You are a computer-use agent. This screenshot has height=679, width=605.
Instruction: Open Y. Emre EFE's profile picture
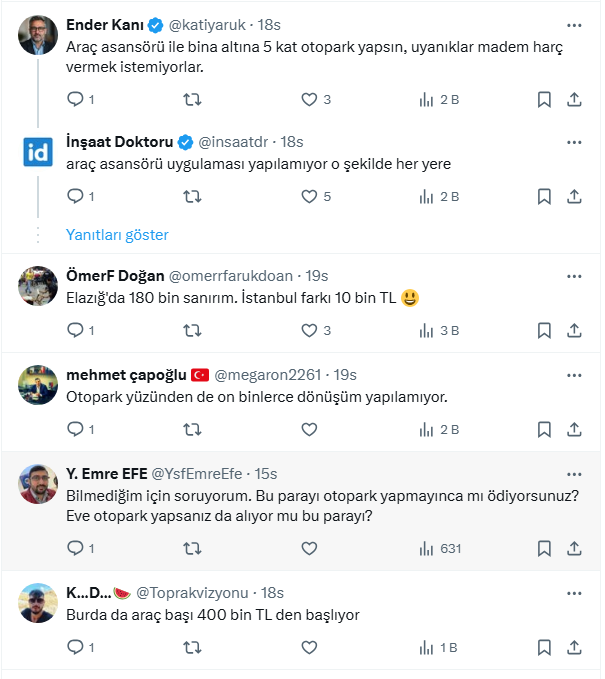(x=38, y=484)
